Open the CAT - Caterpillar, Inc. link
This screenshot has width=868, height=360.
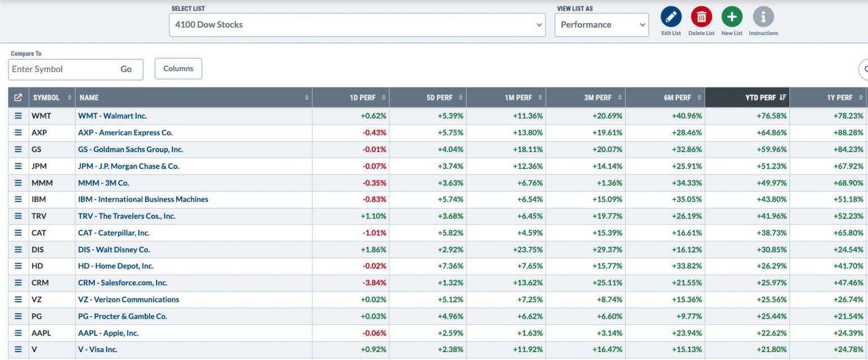click(114, 233)
